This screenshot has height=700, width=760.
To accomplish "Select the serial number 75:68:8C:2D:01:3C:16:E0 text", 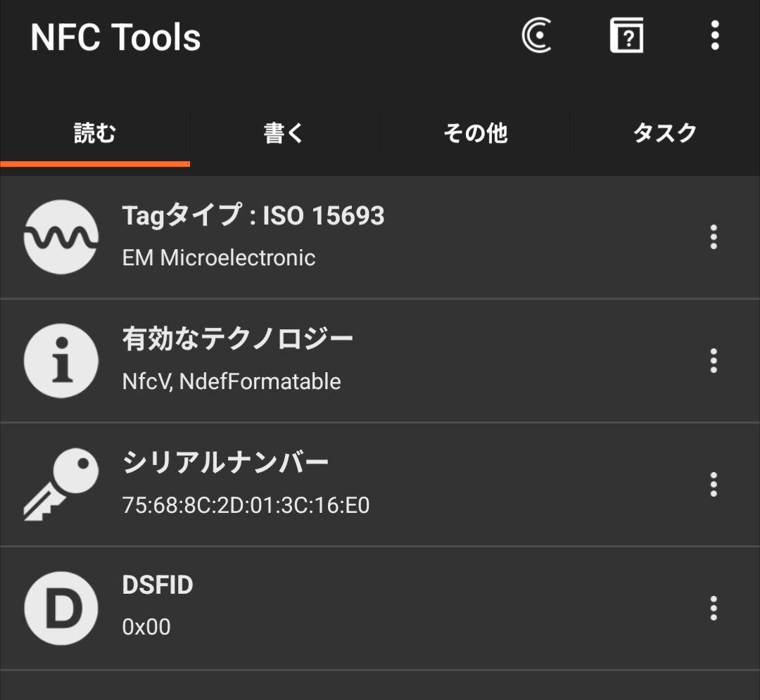I will [246, 505].
